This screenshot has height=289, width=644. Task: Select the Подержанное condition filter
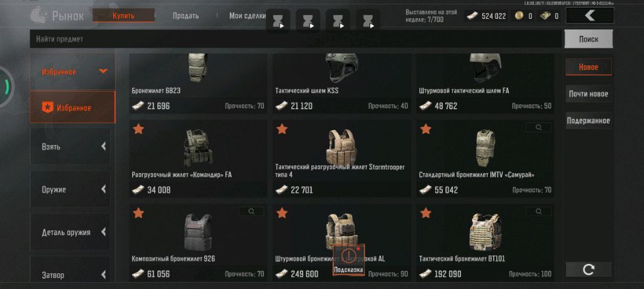click(x=589, y=121)
